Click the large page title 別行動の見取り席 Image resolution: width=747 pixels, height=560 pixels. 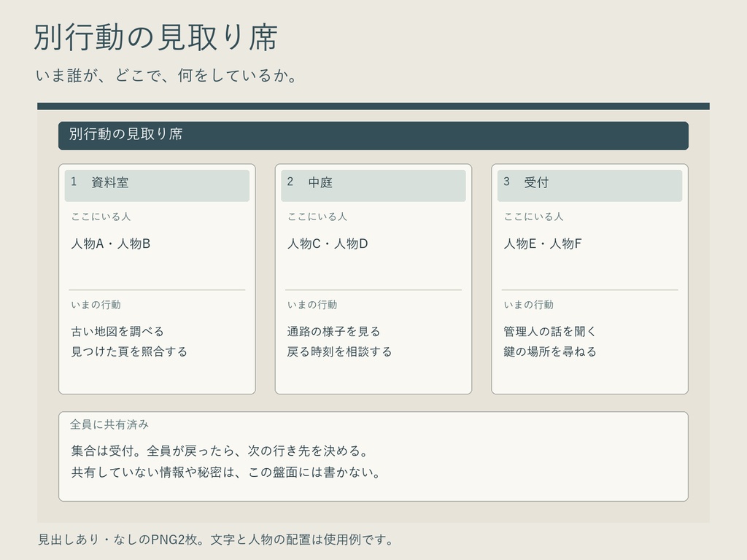pyautogui.click(x=156, y=37)
